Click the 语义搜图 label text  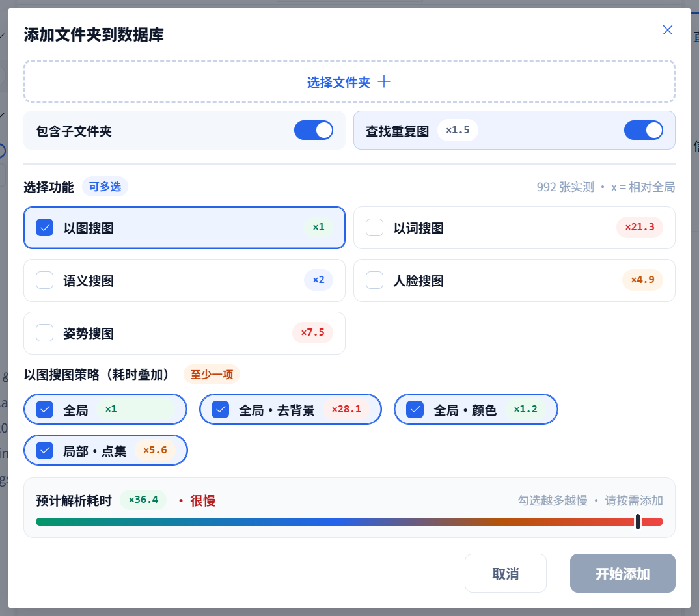coord(89,280)
